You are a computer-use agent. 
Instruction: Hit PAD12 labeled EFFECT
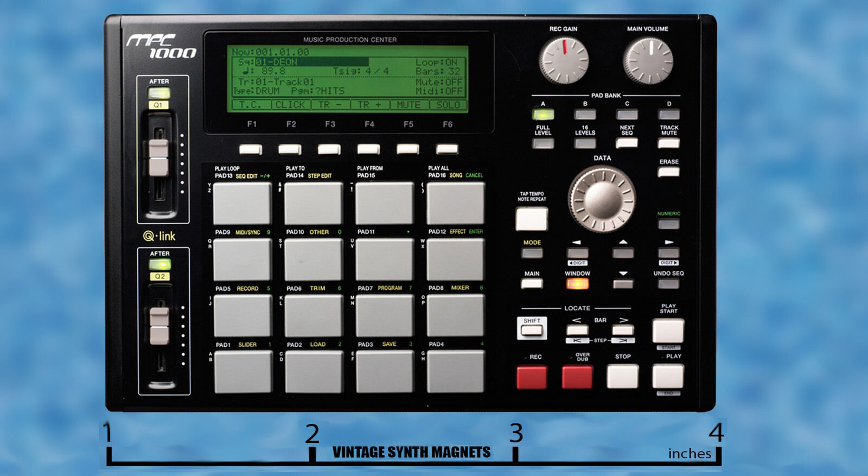(x=455, y=259)
